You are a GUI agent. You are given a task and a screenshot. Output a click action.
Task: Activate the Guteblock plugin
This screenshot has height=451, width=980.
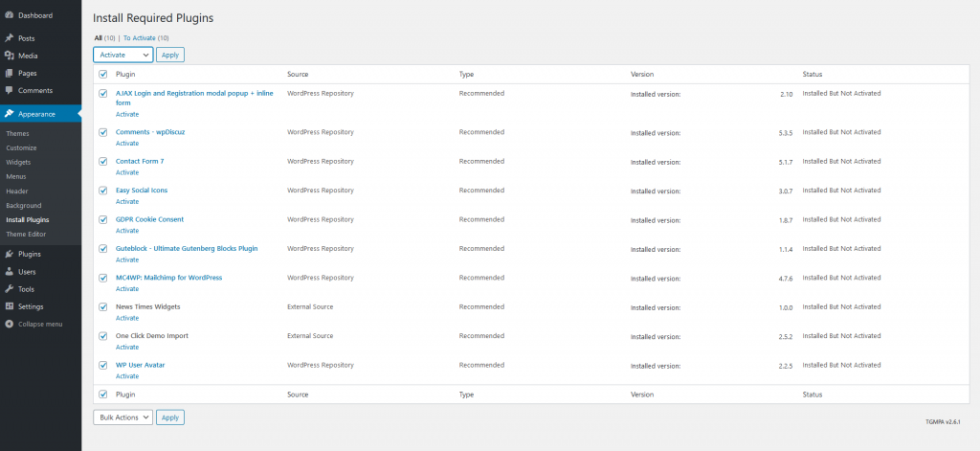pos(127,259)
